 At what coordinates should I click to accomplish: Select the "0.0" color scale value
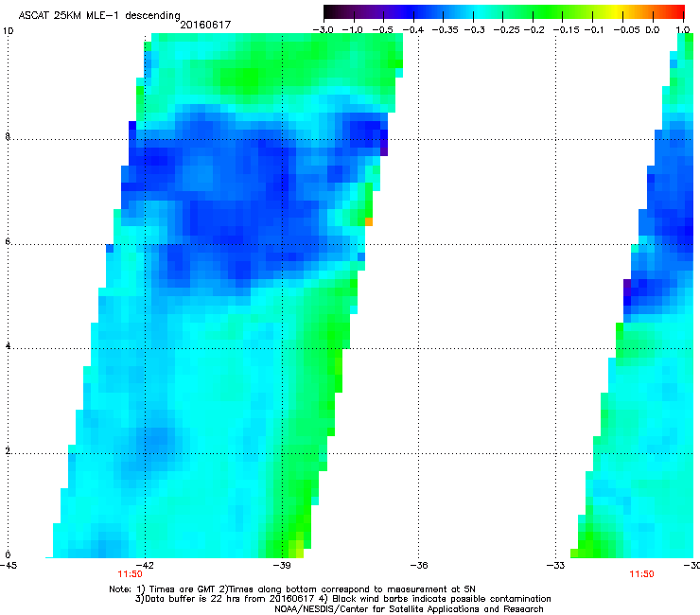(653, 30)
